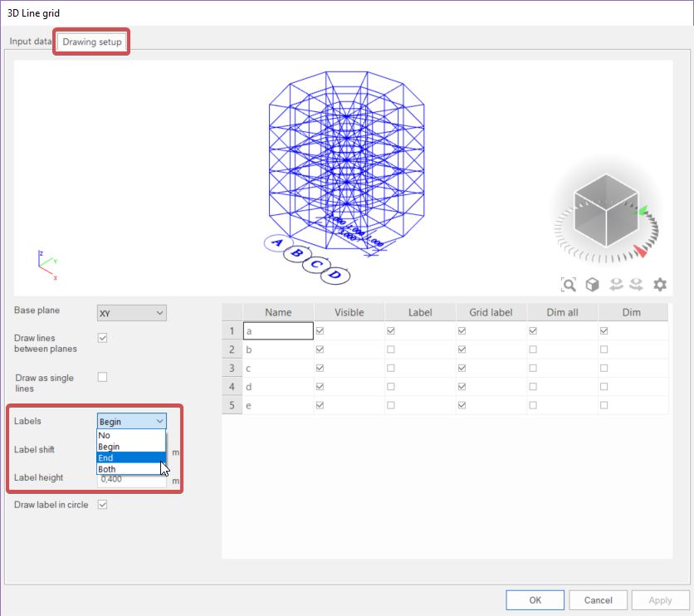Uncheck Draw label in circle
Viewport: 694px width, 616px height.
103,504
